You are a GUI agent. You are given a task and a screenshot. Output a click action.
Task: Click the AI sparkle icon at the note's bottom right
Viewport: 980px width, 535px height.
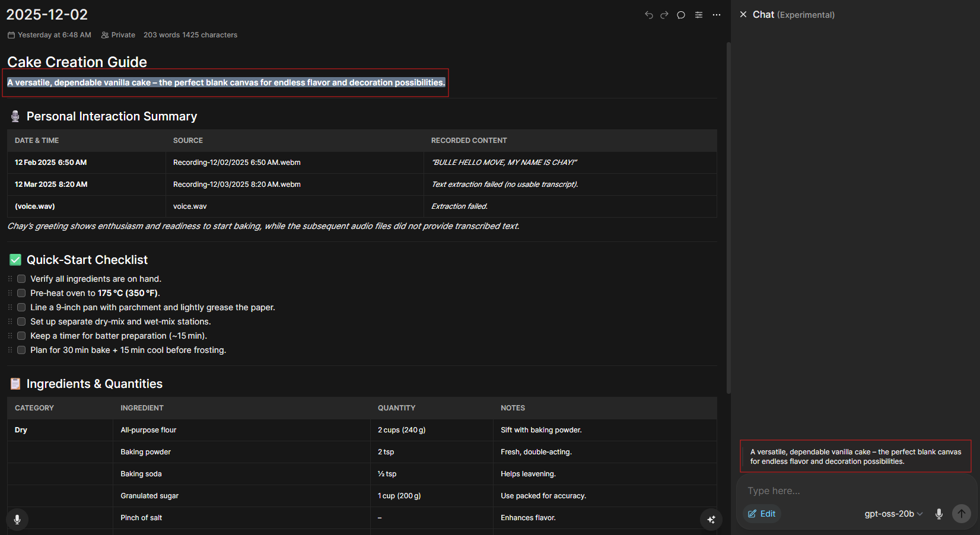711,520
